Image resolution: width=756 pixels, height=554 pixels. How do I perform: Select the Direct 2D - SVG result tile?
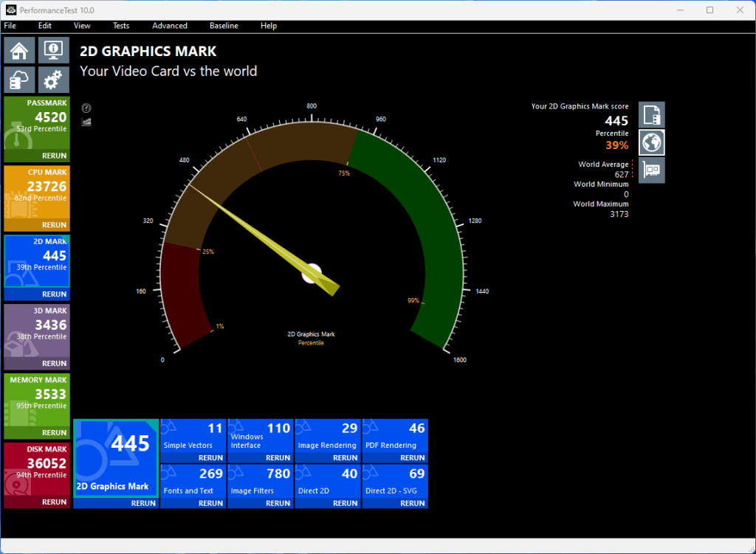pos(396,481)
